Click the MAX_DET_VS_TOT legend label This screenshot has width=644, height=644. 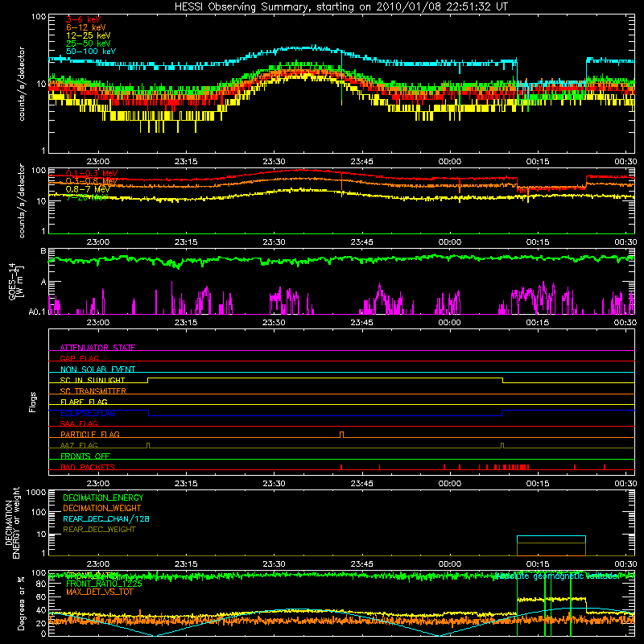pyautogui.click(x=99, y=592)
